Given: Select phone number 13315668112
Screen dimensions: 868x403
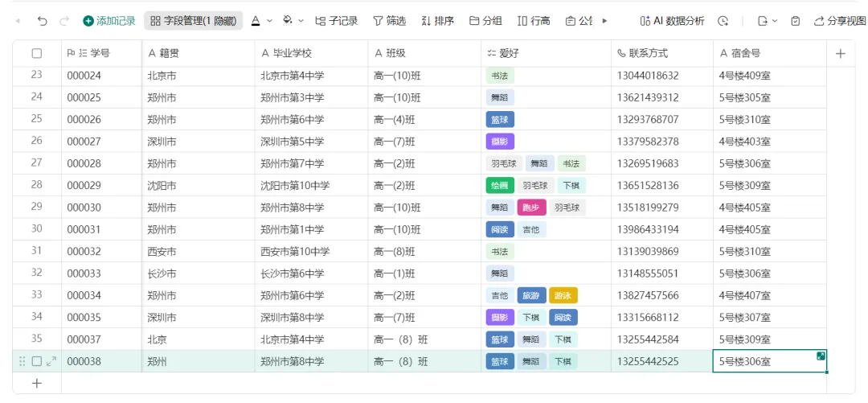Looking at the screenshot, I should pyautogui.click(x=662, y=317).
